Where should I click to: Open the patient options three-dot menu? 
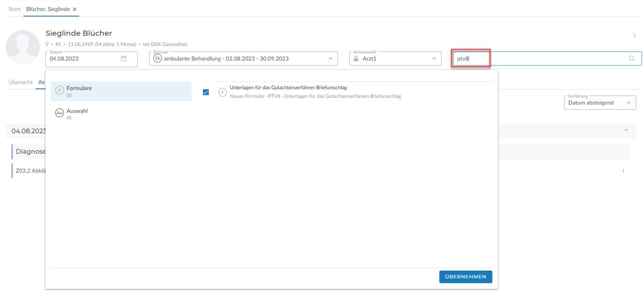634,35
